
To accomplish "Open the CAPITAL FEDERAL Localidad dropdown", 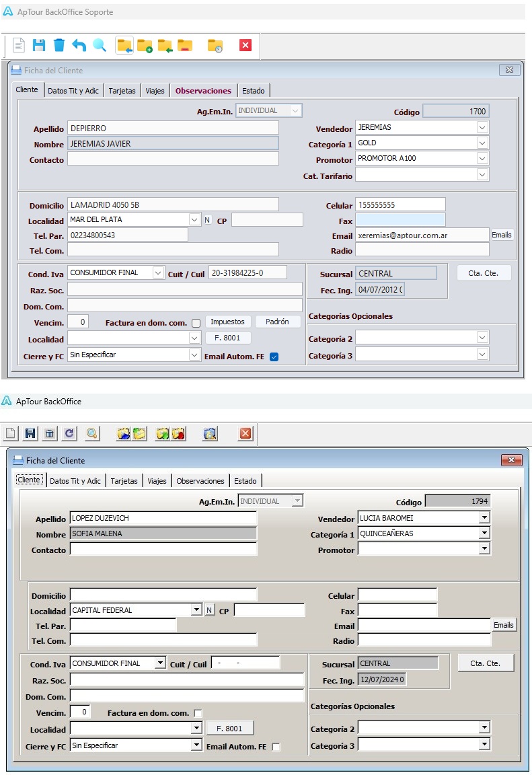I will click(196, 610).
